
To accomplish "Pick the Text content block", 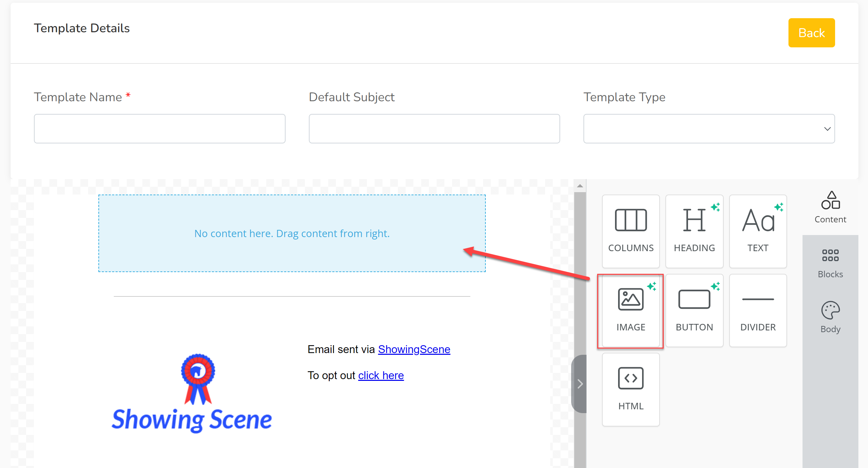I will click(758, 231).
